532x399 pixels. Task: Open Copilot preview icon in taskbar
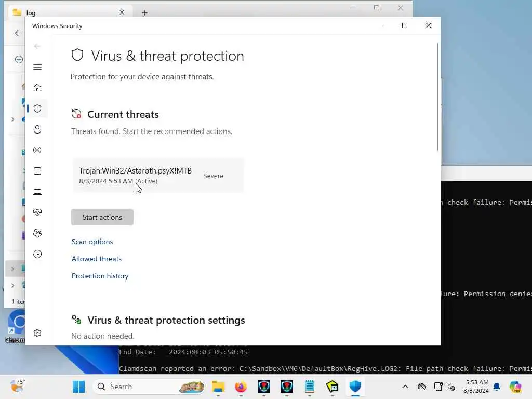[x=515, y=387]
